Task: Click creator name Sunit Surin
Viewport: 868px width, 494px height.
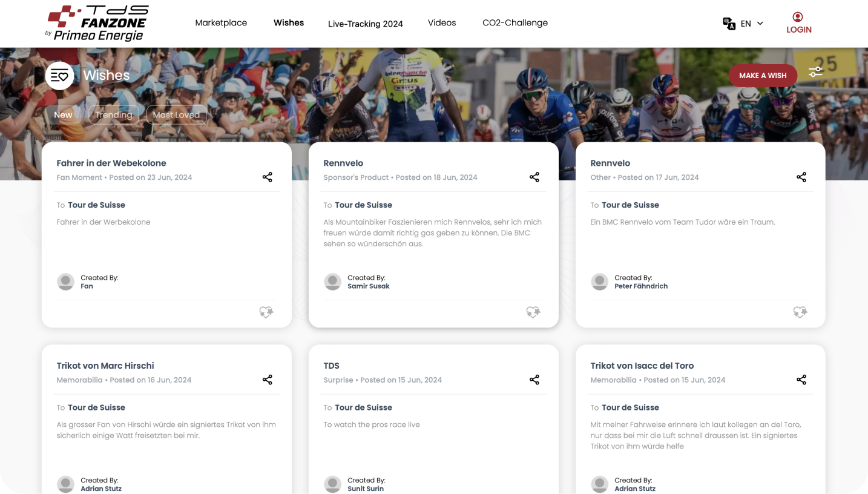Action: (366, 489)
